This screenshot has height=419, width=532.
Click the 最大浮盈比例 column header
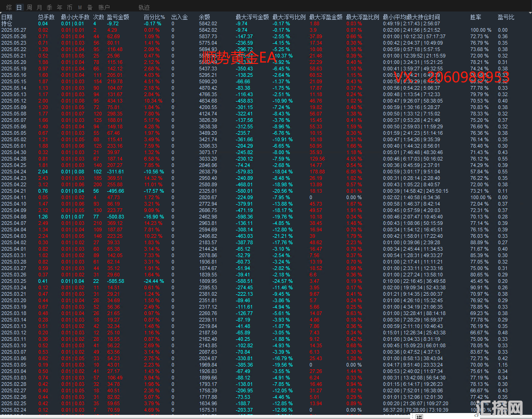pos(362,17)
